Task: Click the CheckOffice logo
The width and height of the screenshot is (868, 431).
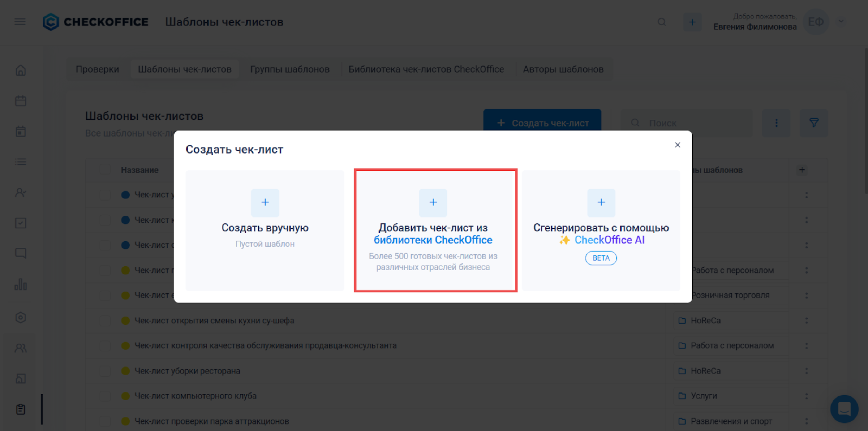Action: click(x=95, y=22)
